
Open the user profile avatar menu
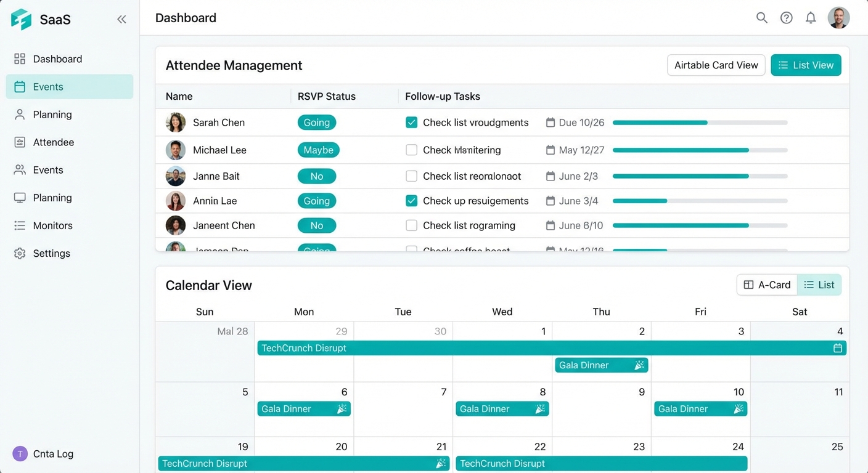[x=838, y=18]
